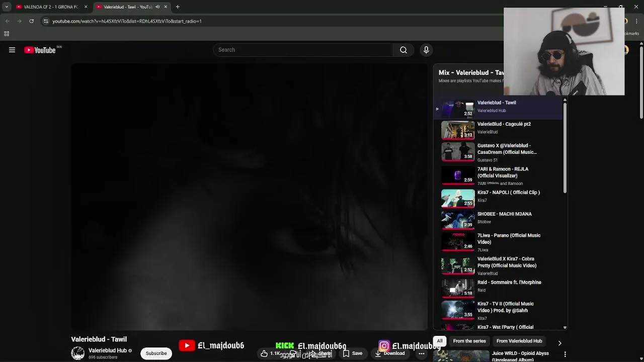Viewport: 644px width, 362px height.
Task: Open the tab search dropdown arrow
Action: pyautogui.click(x=7, y=7)
